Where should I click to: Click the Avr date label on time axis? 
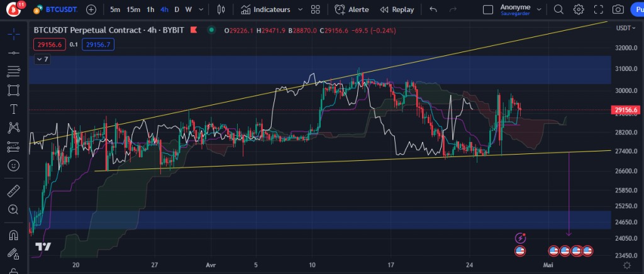click(212, 265)
